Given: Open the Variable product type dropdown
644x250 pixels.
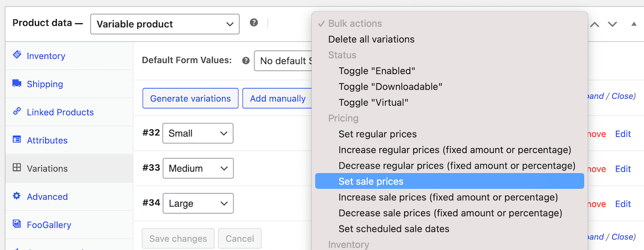Looking at the screenshot, I should (x=165, y=24).
